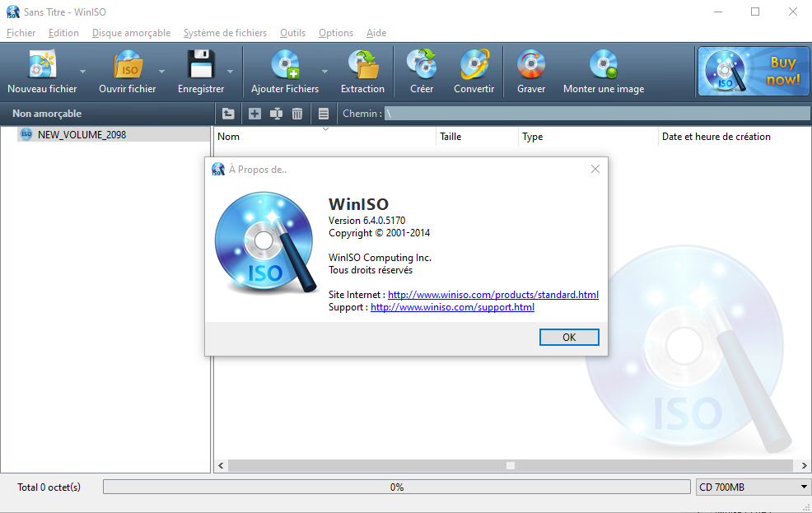Maximize the WinISO window
The height and width of the screenshot is (513, 812).
[755, 12]
